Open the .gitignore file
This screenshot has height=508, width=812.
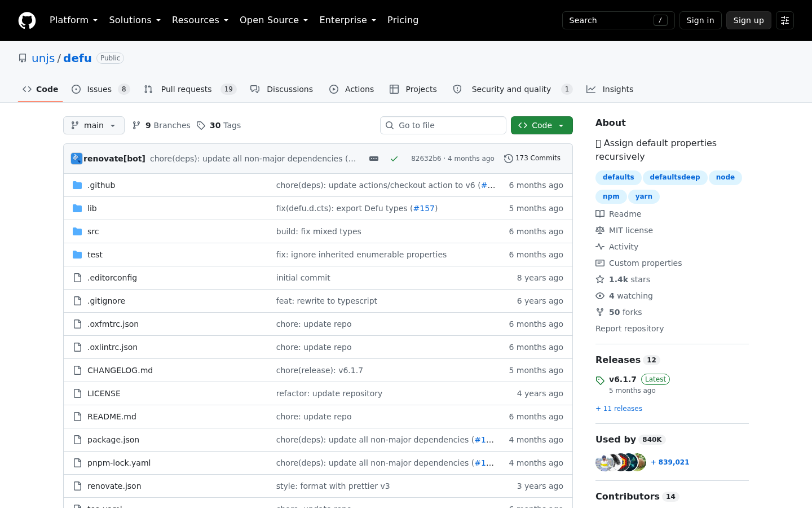(x=106, y=301)
